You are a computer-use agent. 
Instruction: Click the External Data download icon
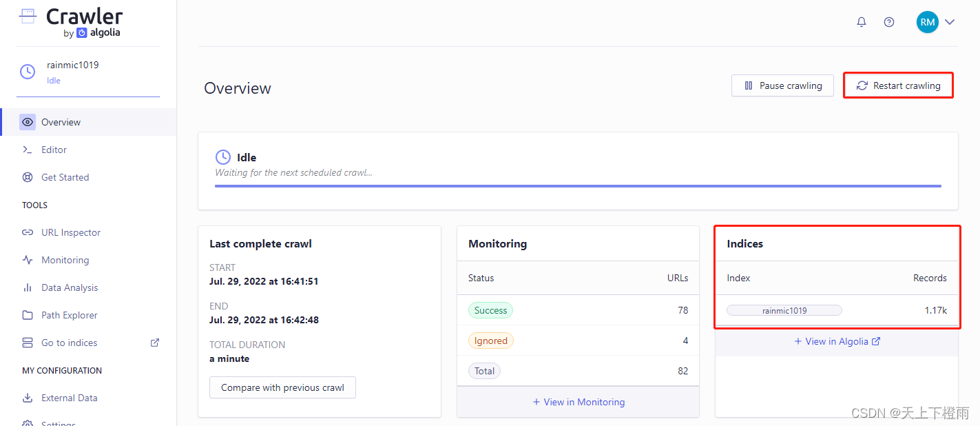click(x=28, y=398)
